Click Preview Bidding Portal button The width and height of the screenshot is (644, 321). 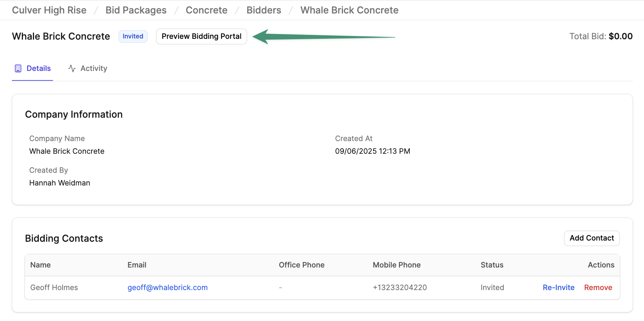pos(202,36)
